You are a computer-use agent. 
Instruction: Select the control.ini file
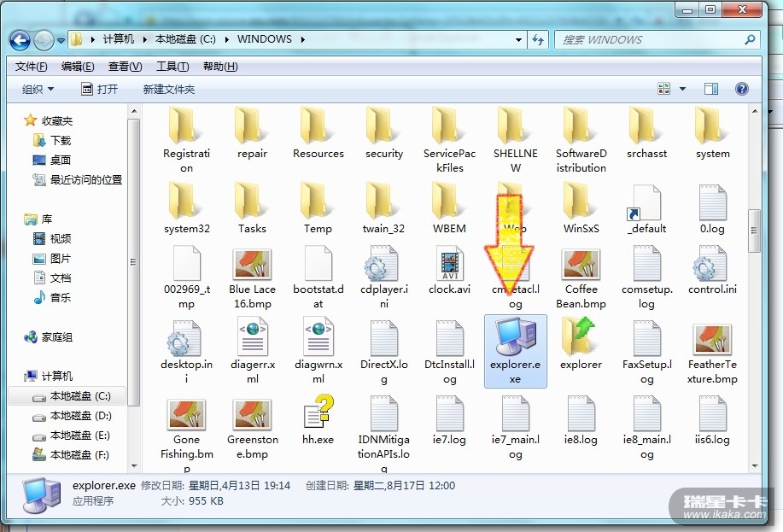click(x=712, y=270)
